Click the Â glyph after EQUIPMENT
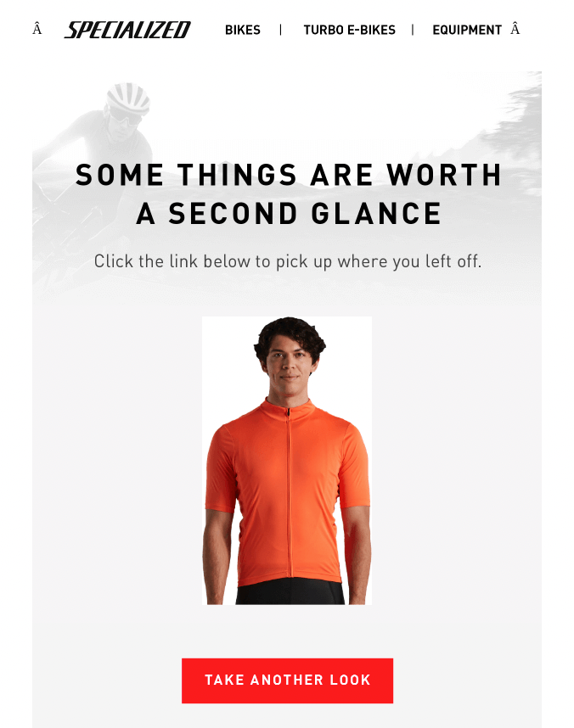This screenshot has height=728, width=574. click(x=515, y=29)
